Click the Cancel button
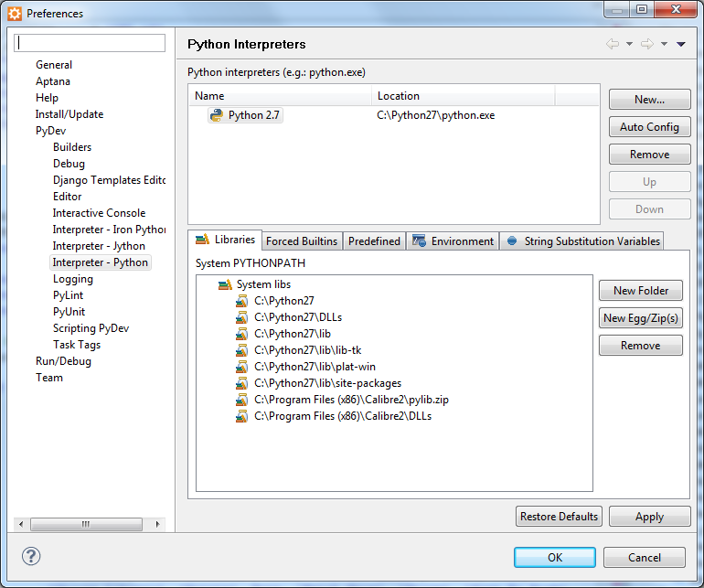 [x=645, y=558]
